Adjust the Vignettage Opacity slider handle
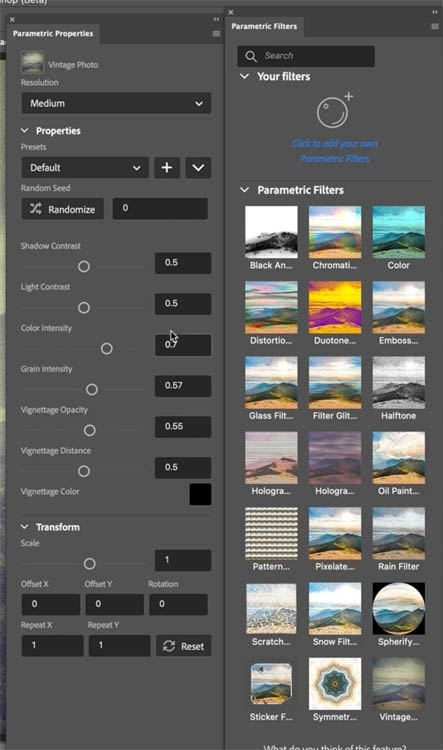 [89, 431]
